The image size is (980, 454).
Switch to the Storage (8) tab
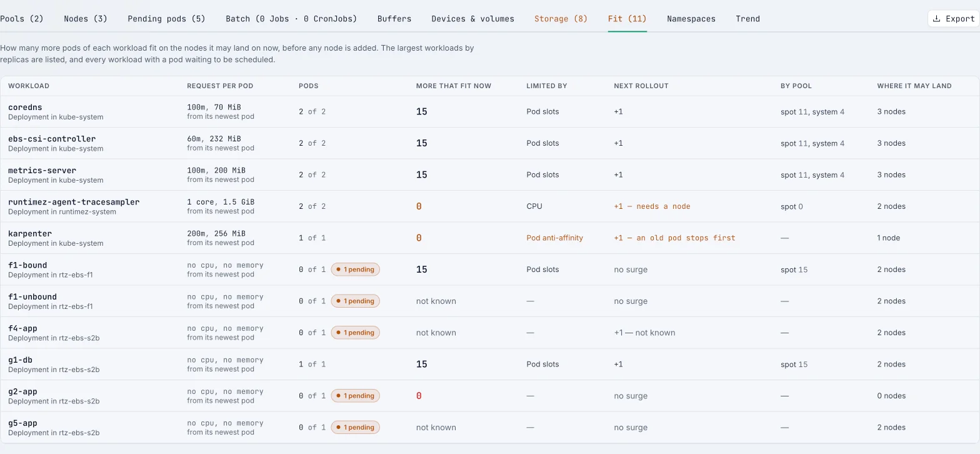point(561,19)
